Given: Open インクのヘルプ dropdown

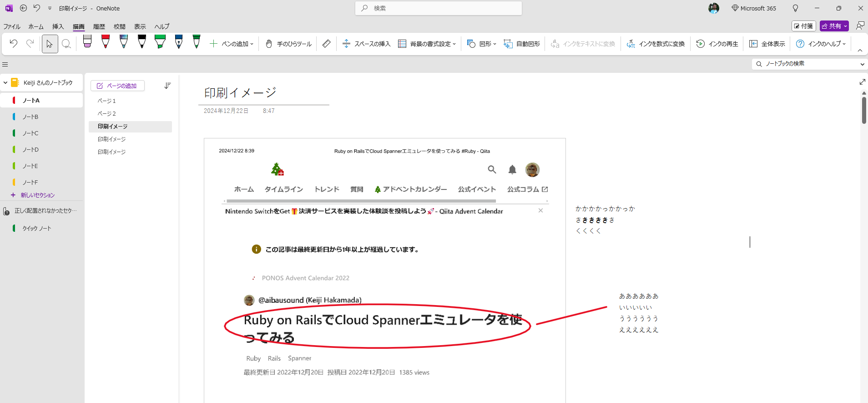Looking at the screenshot, I should point(821,44).
